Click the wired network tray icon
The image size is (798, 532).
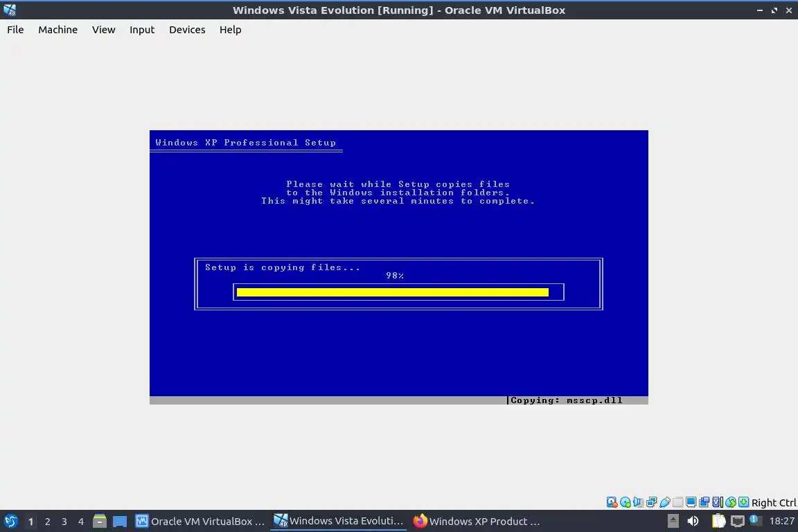click(738, 521)
